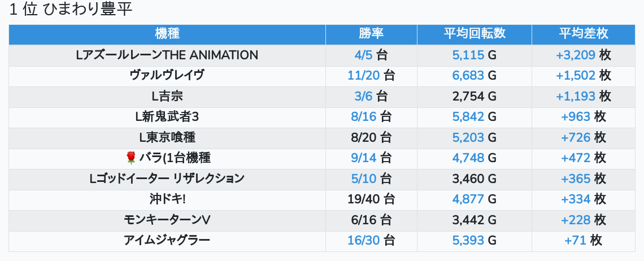The image size is (644, 261).
Task: Click the 16/30 win rate value
Action: (363, 241)
